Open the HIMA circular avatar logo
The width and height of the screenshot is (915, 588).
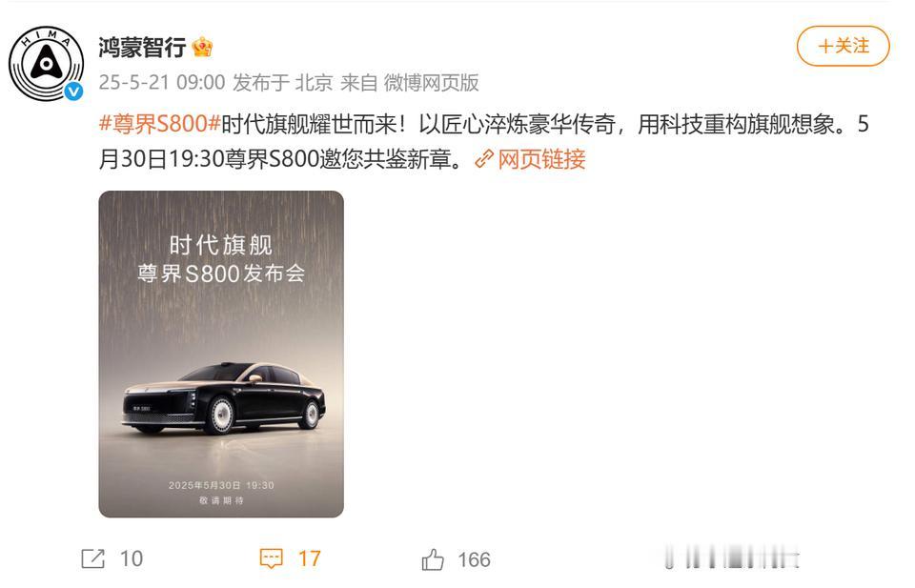(46, 63)
